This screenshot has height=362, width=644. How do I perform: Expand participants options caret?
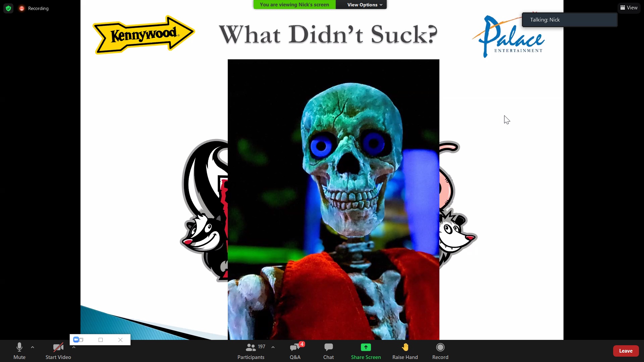(x=273, y=347)
